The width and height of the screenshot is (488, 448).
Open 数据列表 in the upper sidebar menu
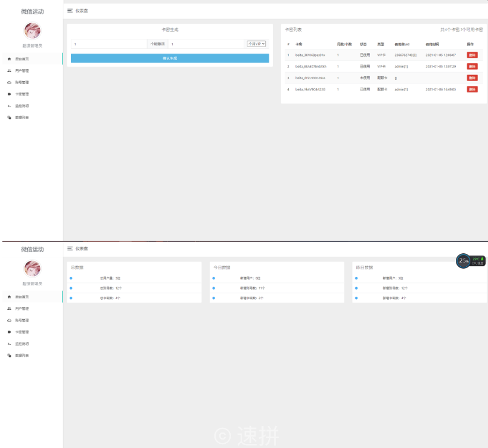[22, 117]
